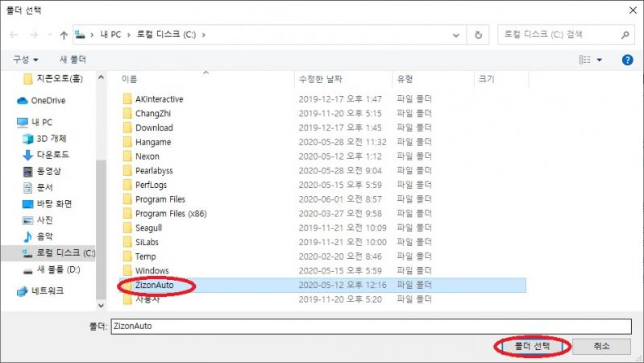Select OneDrive in the navigation pane

point(48,101)
